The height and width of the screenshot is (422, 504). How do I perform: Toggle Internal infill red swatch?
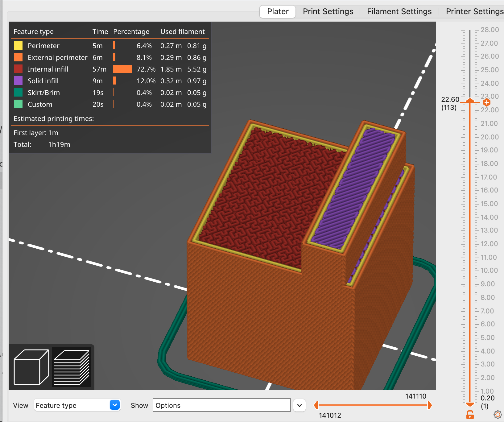18,69
